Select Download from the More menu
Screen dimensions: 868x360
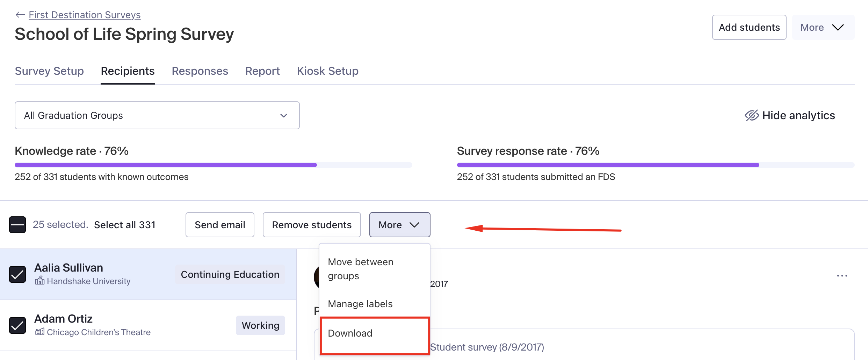(350, 333)
